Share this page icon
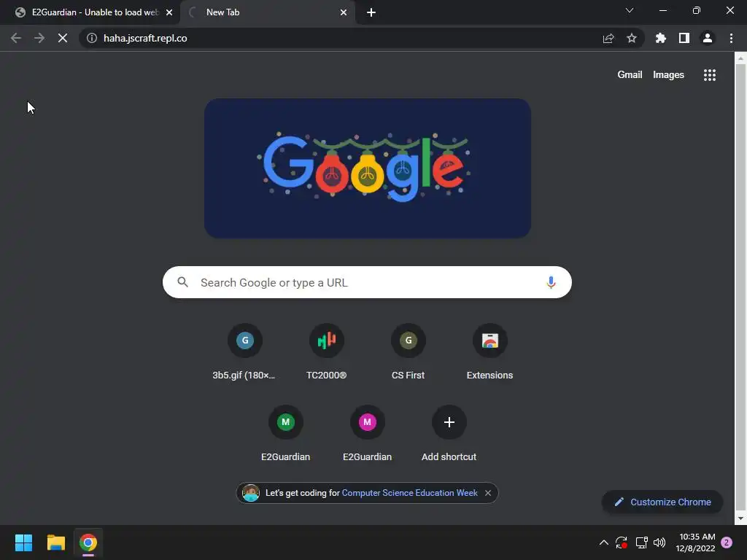Viewport: 747px width, 560px height. (x=608, y=38)
